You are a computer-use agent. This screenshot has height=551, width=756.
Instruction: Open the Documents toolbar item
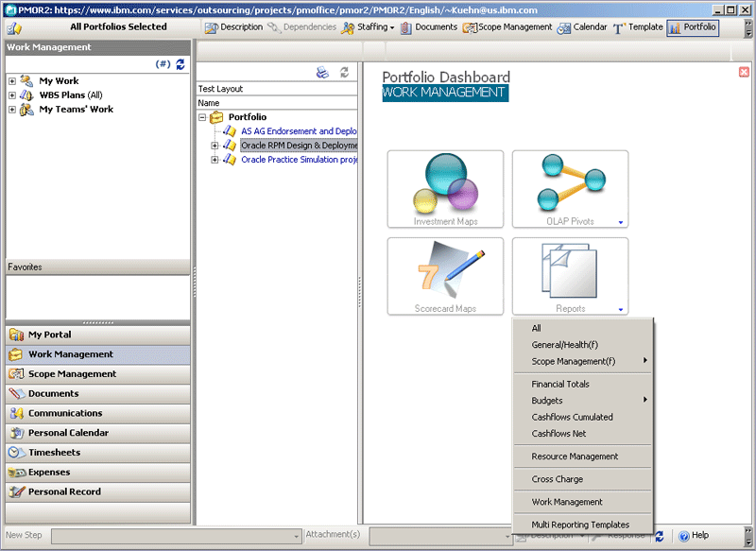click(429, 27)
